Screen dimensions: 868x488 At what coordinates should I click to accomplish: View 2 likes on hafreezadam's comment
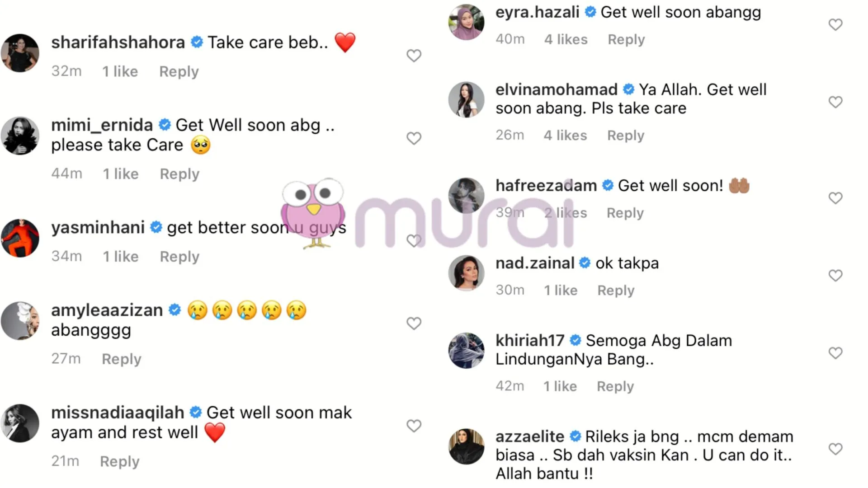pos(566,213)
